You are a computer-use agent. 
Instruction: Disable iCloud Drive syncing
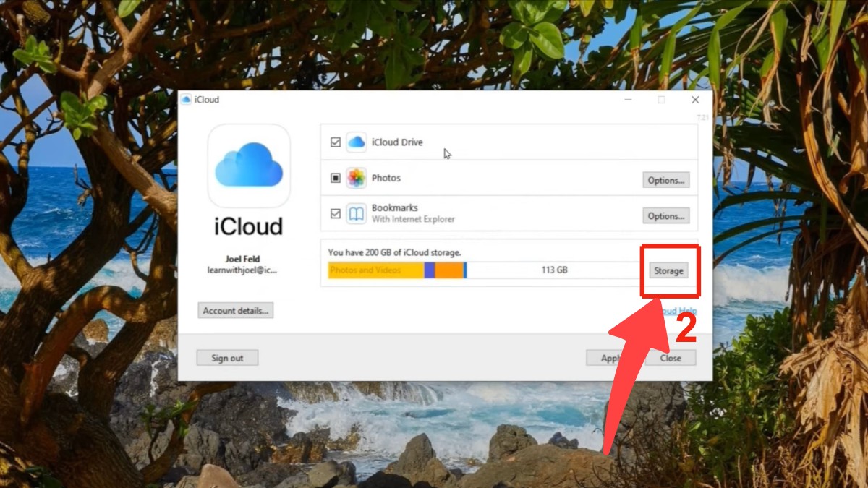(x=334, y=142)
